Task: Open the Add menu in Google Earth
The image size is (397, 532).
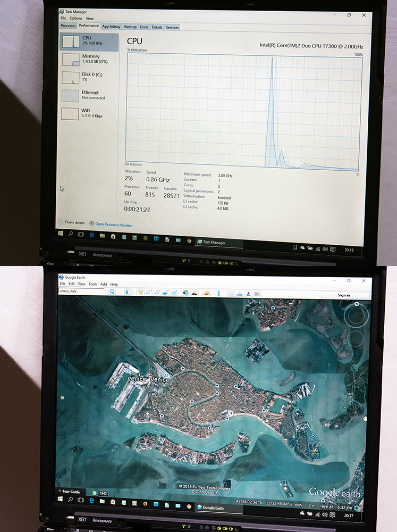Action: pyautogui.click(x=104, y=284)
